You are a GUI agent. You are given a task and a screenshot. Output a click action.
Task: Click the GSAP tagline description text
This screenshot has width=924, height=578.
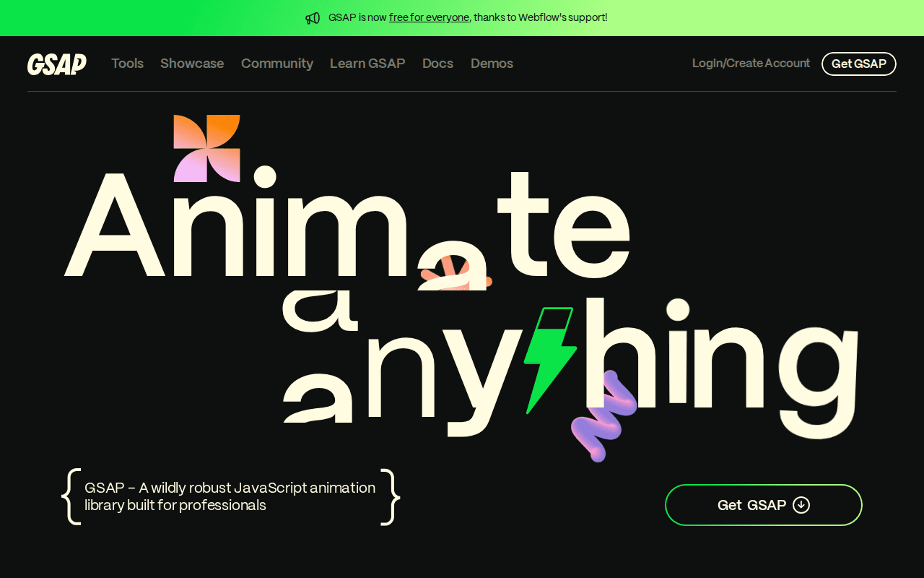[x=230, y=496]
